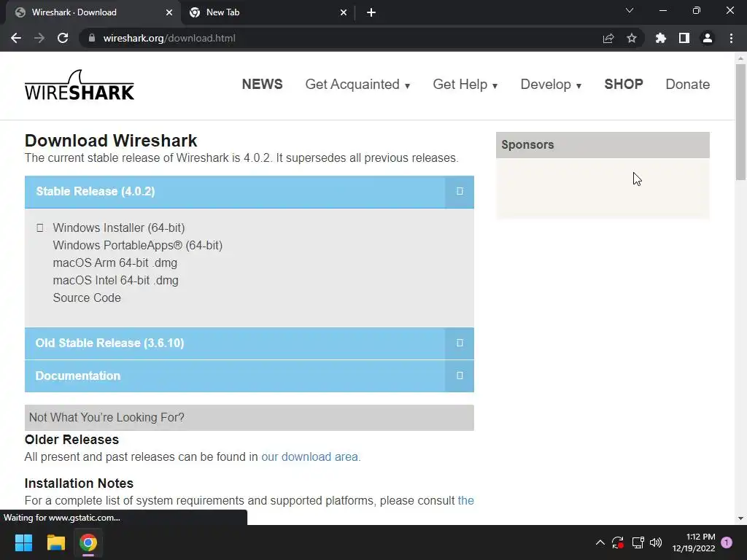The image size is (747, 560).
Task: Click the sync tray icon with red dot
Action: (x=618, y=542)
